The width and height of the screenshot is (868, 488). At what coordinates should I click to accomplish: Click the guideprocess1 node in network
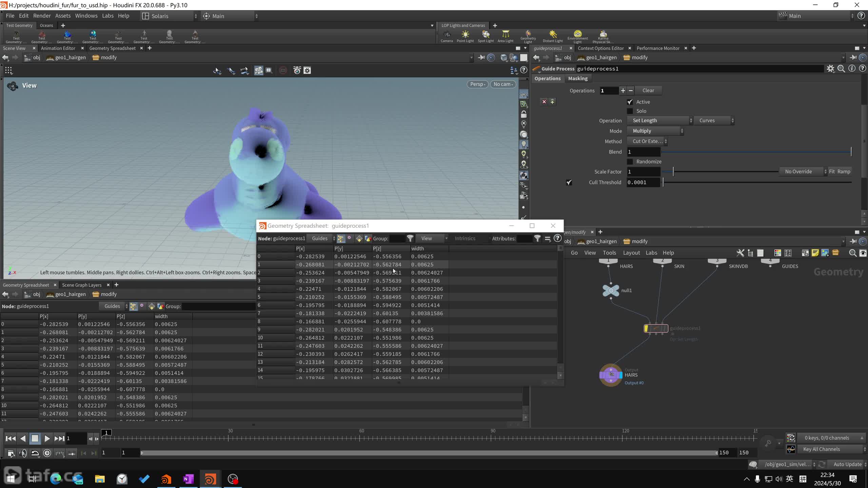click(656, 328)
